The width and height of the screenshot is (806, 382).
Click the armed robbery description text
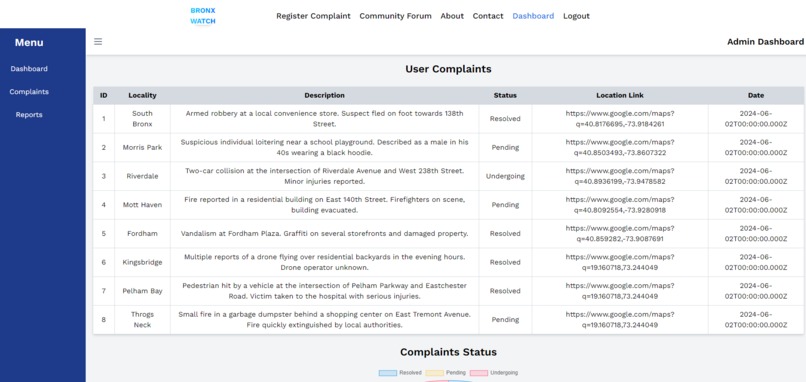click(x=324, y=118)
